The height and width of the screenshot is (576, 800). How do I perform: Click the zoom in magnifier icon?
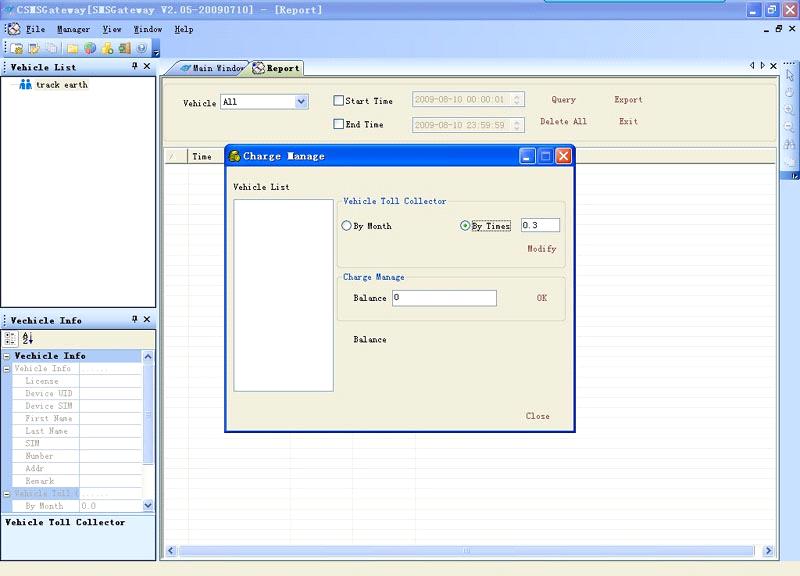(789, 110)
